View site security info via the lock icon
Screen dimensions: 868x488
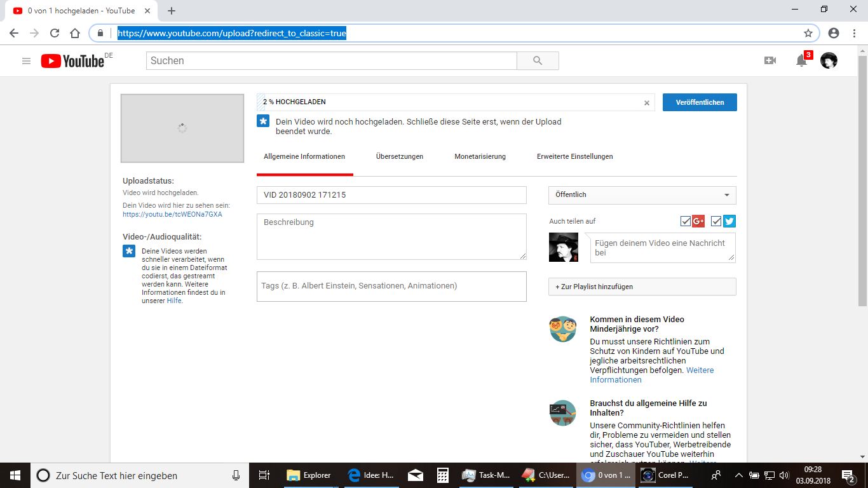pos(100,33)
